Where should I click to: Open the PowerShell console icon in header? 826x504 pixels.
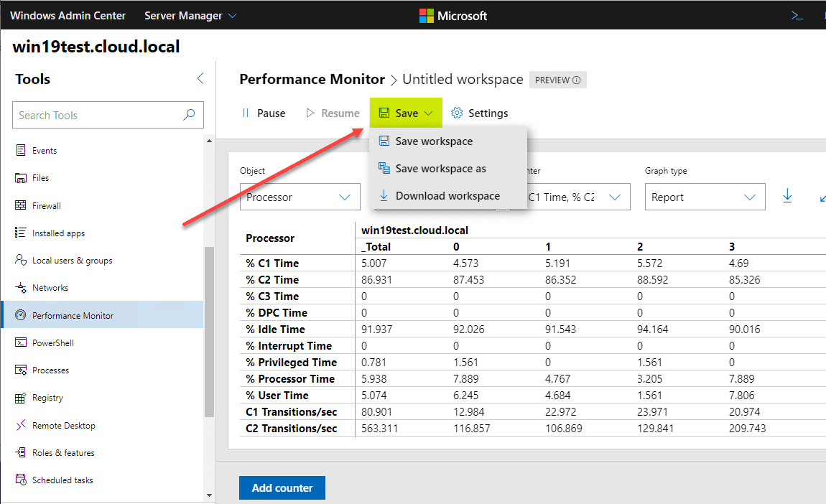[797, 15]
